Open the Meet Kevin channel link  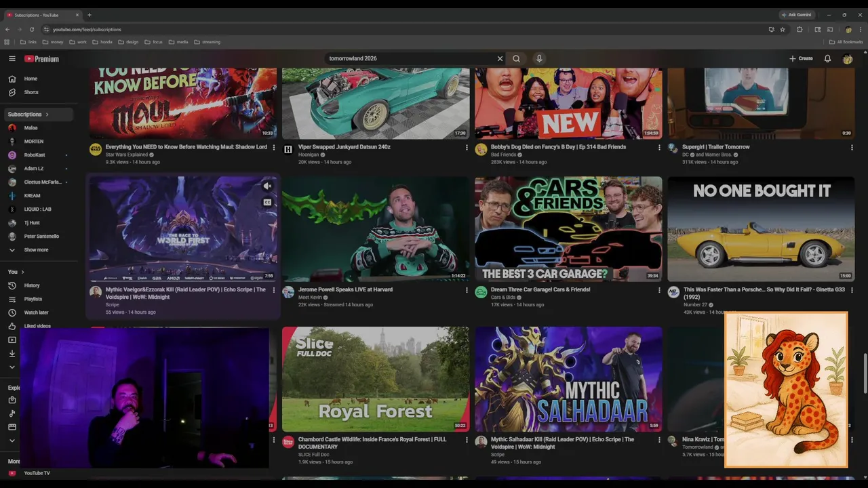[x=309, y=298]
